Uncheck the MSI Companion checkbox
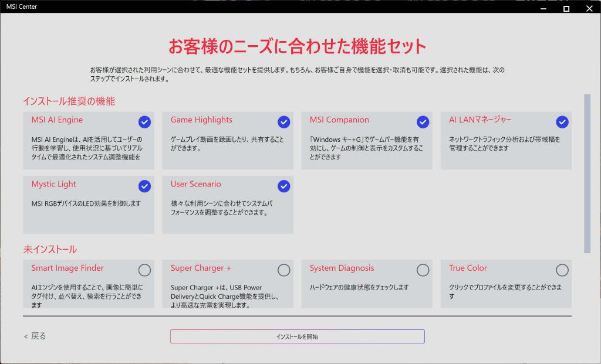The image size is (601, 364). tap(423, 122)
